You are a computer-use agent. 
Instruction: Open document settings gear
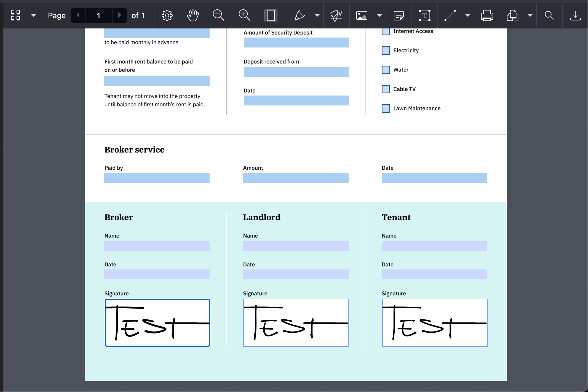tap(167, 15)
